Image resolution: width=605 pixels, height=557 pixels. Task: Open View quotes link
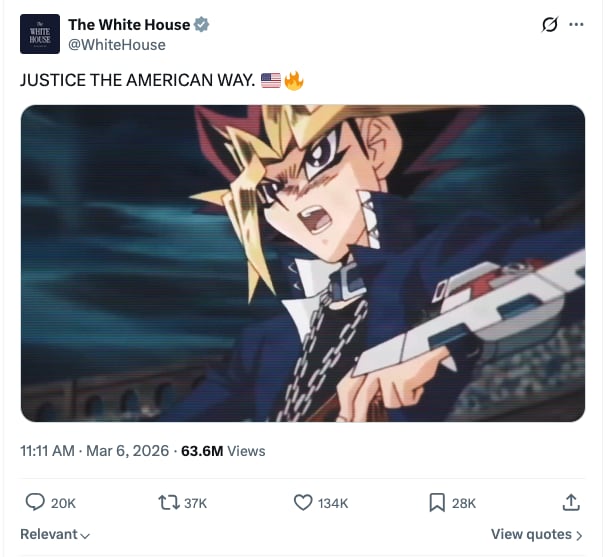pos(536,534)
